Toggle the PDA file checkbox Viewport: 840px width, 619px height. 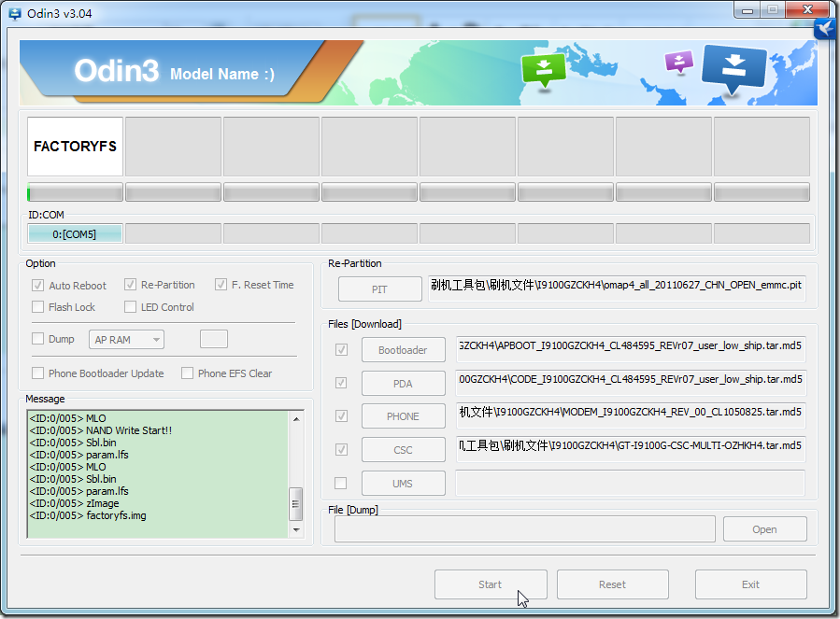tap(341, 384)
